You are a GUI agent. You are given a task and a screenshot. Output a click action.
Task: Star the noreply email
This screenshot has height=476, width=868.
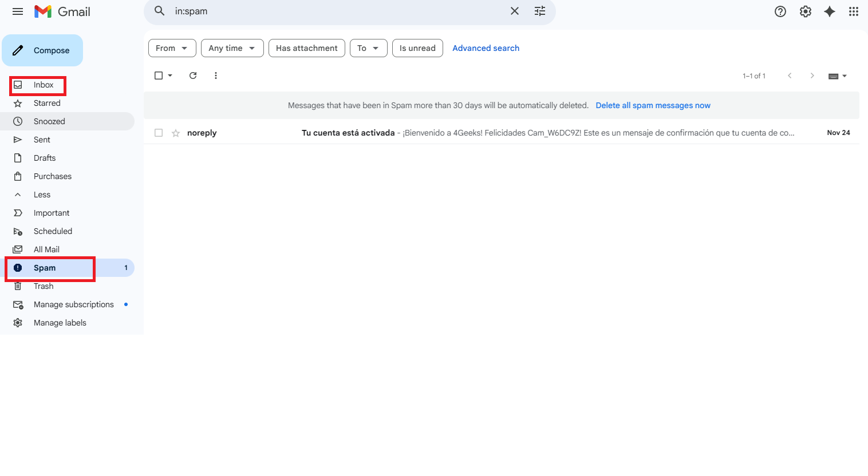point(176,133)
